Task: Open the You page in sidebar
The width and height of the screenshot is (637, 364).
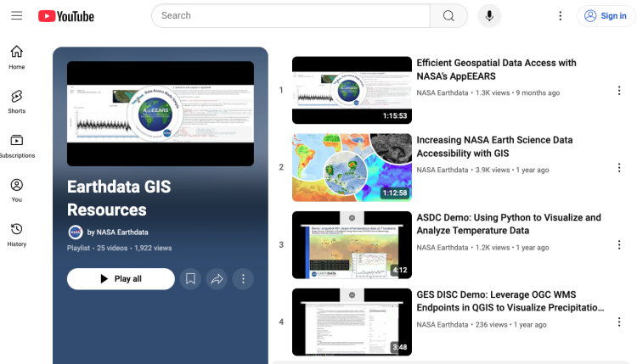Action: click(17, 190)
